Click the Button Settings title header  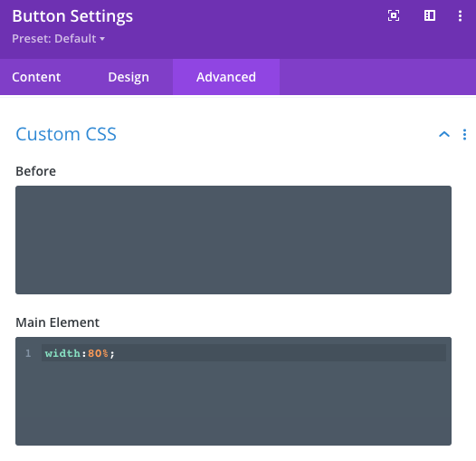point(72,16)
